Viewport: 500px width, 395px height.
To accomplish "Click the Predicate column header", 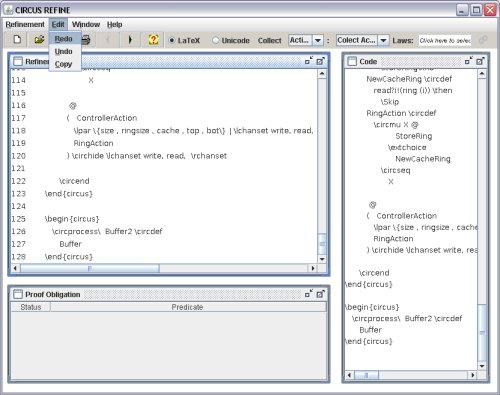I will point(188,307).
